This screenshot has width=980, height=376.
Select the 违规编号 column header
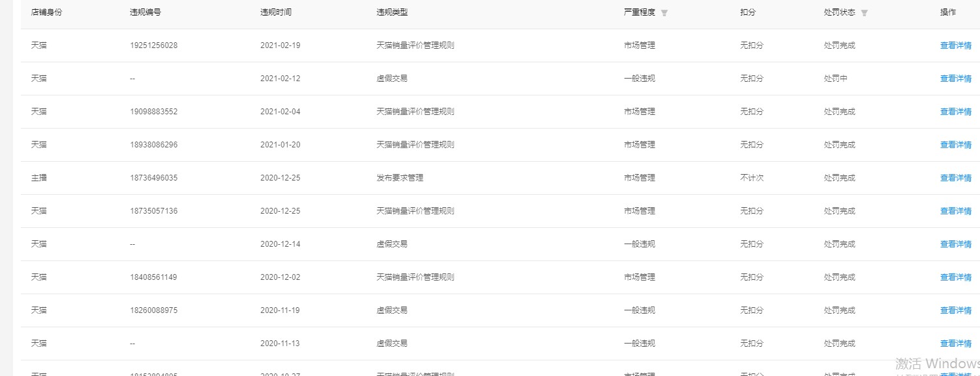coord(145,12)
